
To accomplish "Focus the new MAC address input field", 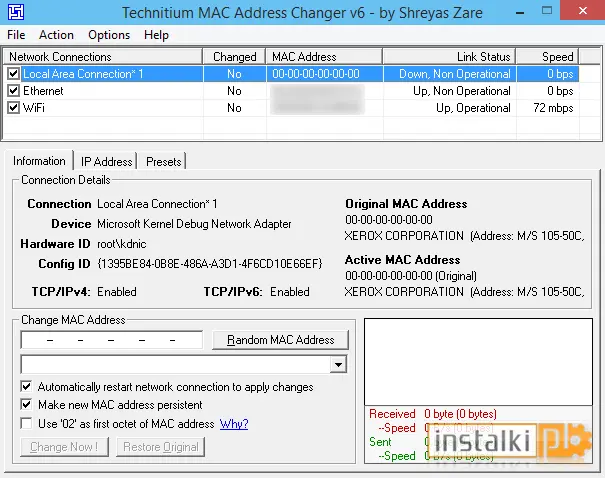I will (x=112, y=340).
